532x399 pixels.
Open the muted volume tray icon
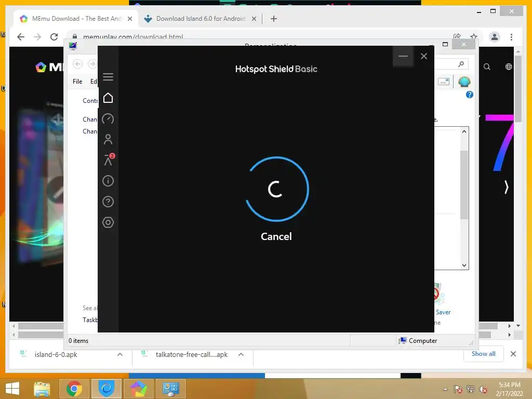tap(483, 389)
